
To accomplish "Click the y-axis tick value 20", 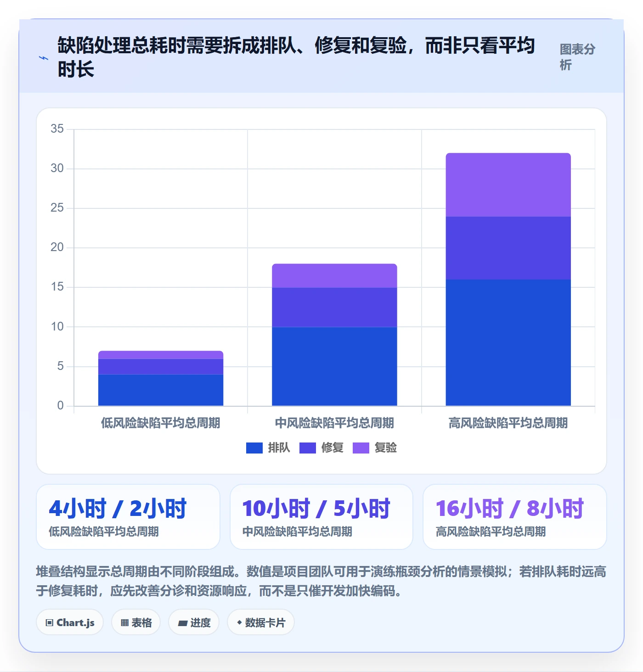I will pos(57,247).
